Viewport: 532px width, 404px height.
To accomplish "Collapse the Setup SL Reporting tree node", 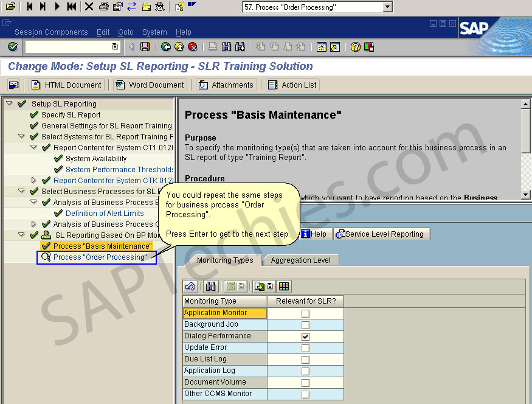I will coord(9,102).
